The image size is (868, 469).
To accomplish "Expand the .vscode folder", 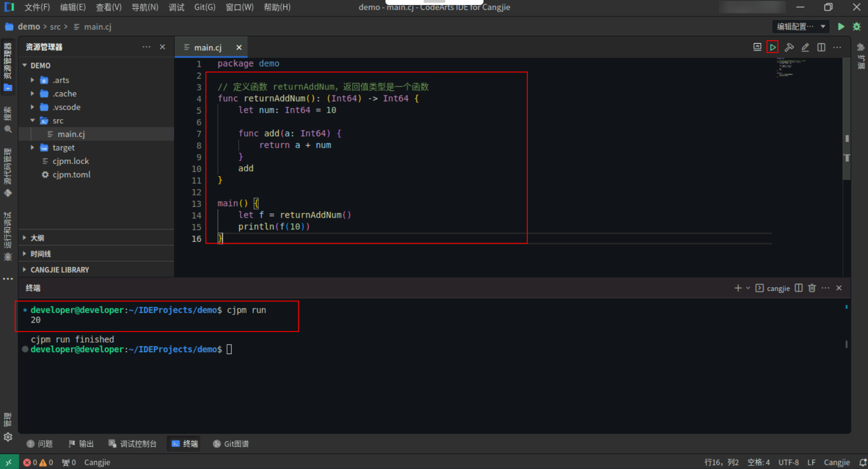I will coord(32,107).
